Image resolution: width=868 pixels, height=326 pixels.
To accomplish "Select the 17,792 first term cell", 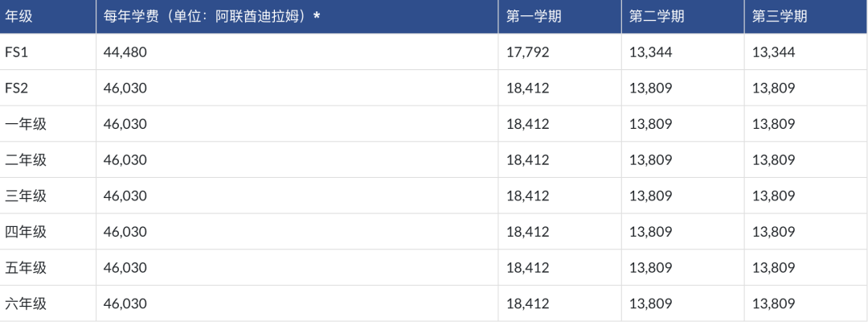I will pos(528,52).
